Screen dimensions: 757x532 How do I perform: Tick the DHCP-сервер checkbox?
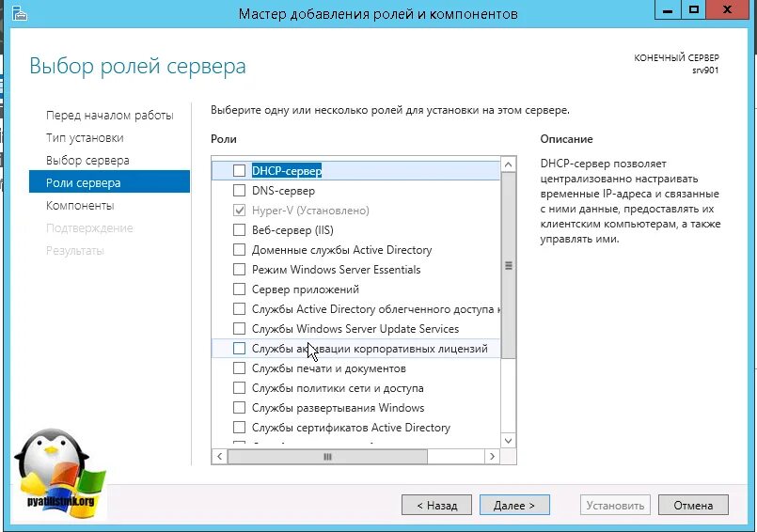[239, 170]
